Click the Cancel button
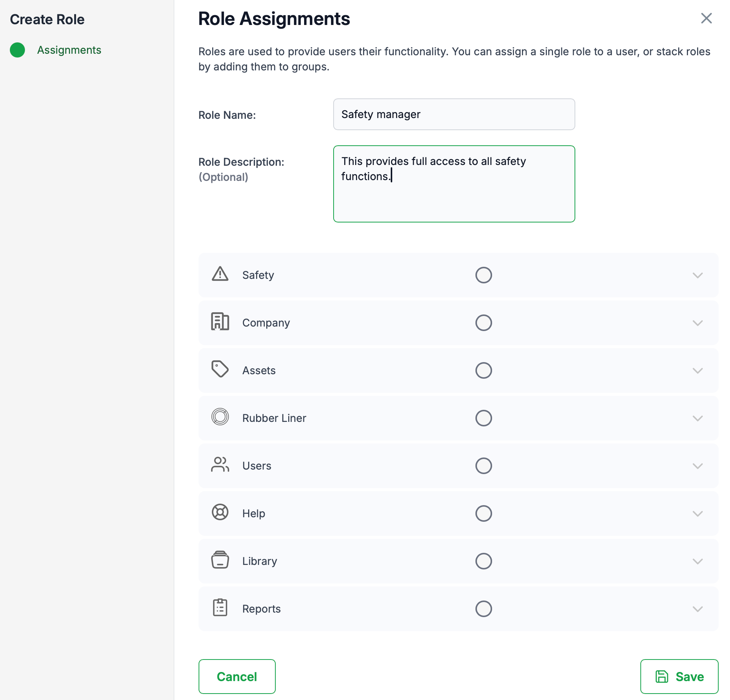 pyautogui.click(x=237, y=677)
